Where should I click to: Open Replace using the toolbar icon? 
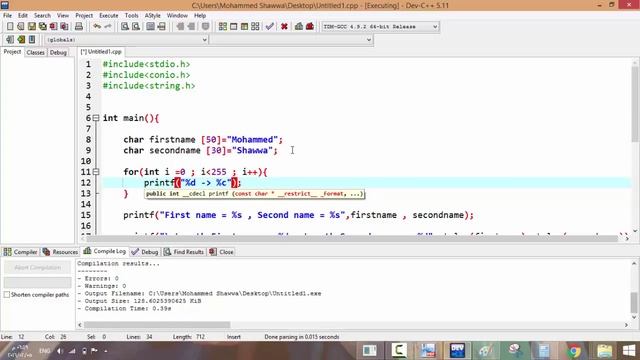tap(136, 27)
